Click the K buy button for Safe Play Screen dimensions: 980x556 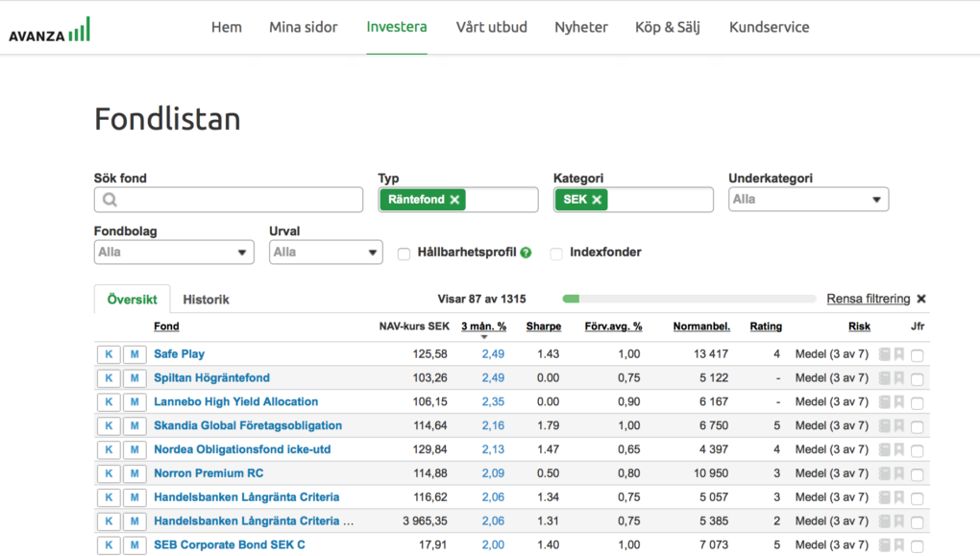[x=109, y=354]
